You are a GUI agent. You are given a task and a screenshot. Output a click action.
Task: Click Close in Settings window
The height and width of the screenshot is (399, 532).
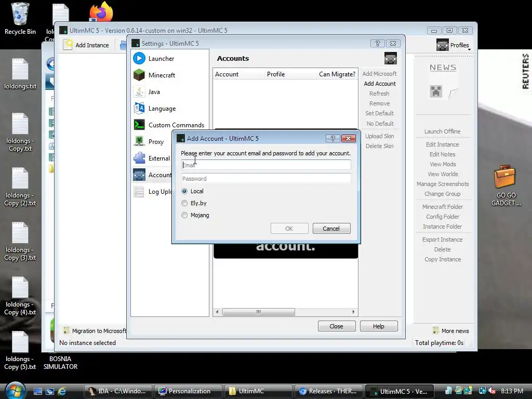(x=336, y=326)
